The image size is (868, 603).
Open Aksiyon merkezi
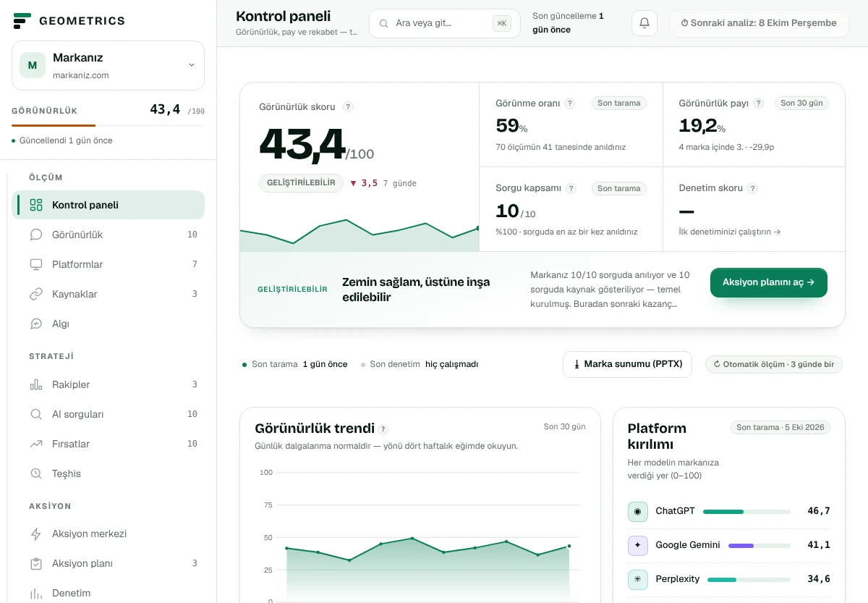tap(109, 534)
